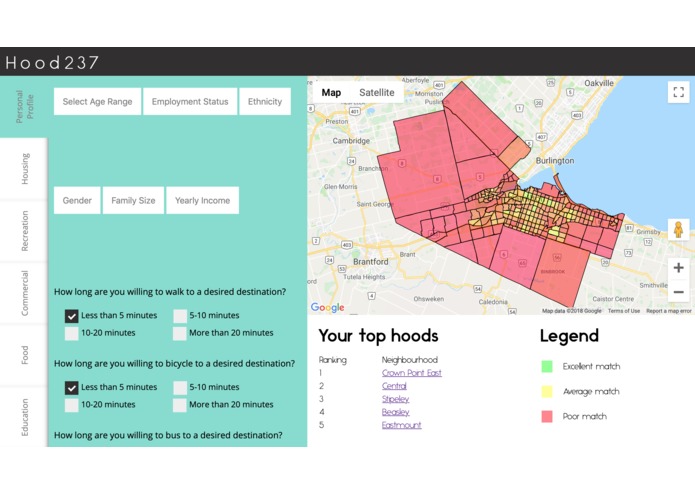Click the bus-duration question text

(168, 436)
